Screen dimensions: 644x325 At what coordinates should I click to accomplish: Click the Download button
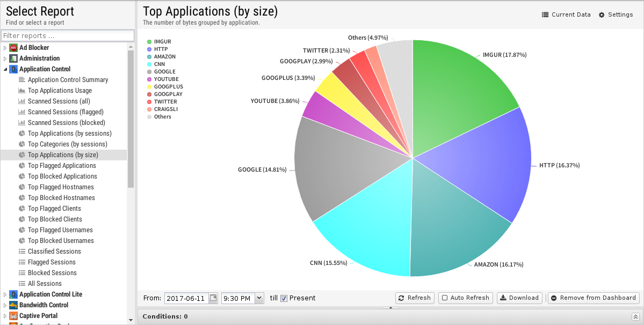tap(519, 298)
